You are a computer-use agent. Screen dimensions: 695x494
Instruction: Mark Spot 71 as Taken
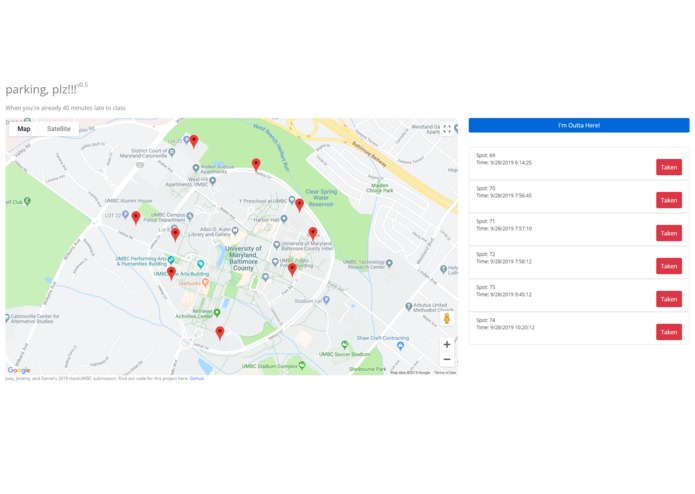click(x=669, y=233)
